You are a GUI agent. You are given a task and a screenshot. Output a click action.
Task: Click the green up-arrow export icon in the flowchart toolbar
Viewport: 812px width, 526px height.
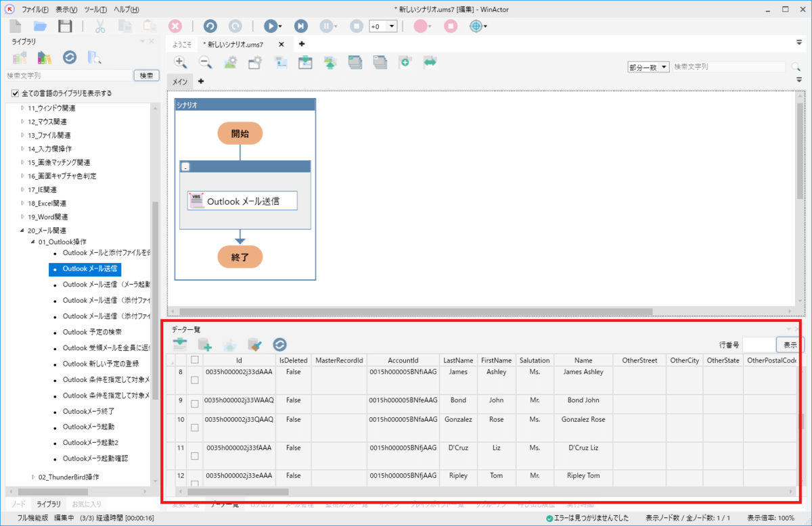[330, 62]
